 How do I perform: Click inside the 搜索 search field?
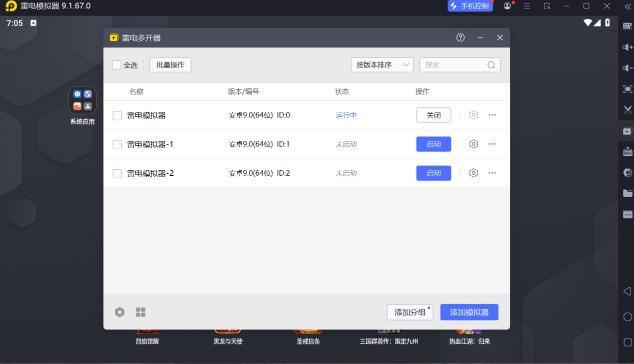[455, 64]
